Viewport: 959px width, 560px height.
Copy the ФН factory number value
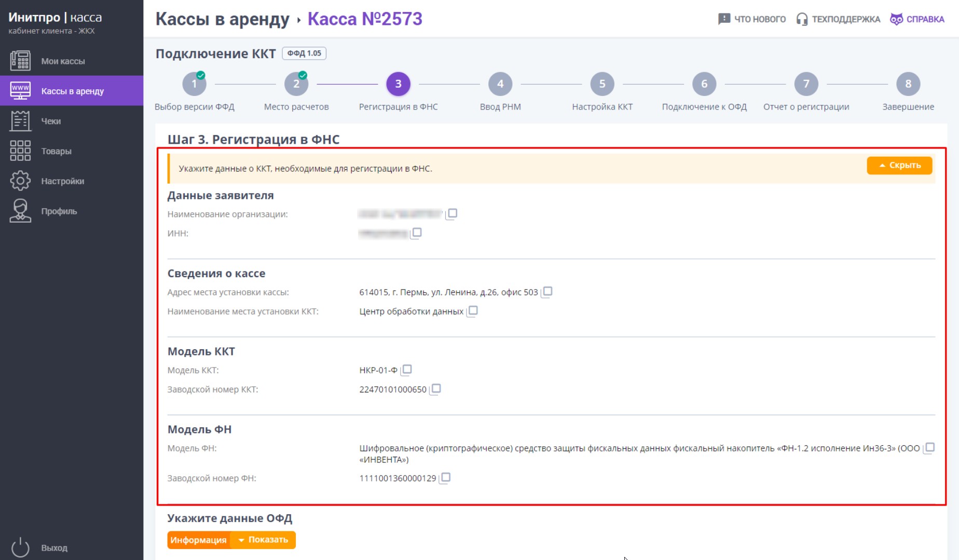445,478
